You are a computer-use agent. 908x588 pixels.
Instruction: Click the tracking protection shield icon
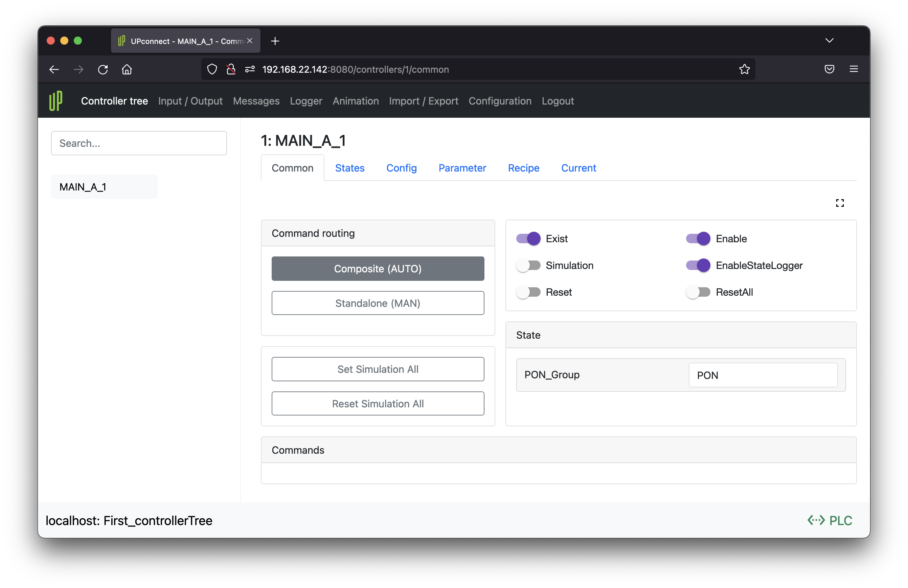coord(212,69)
